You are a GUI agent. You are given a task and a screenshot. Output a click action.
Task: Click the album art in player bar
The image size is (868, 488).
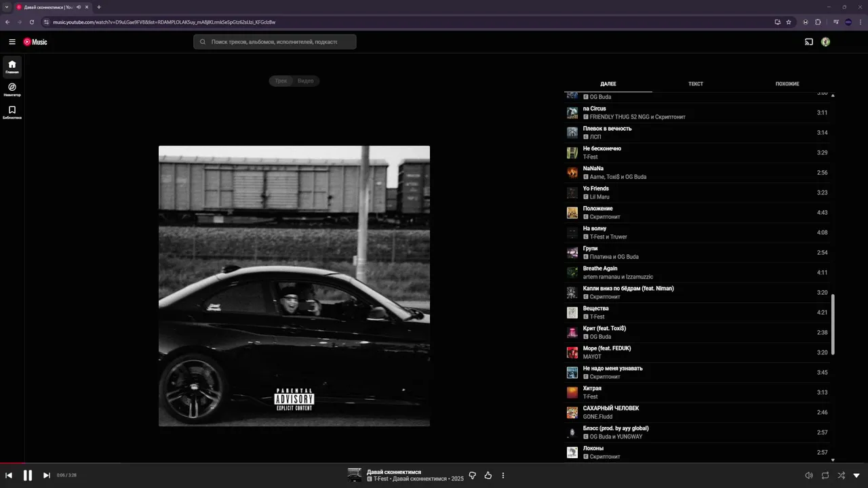coord(355,475)
